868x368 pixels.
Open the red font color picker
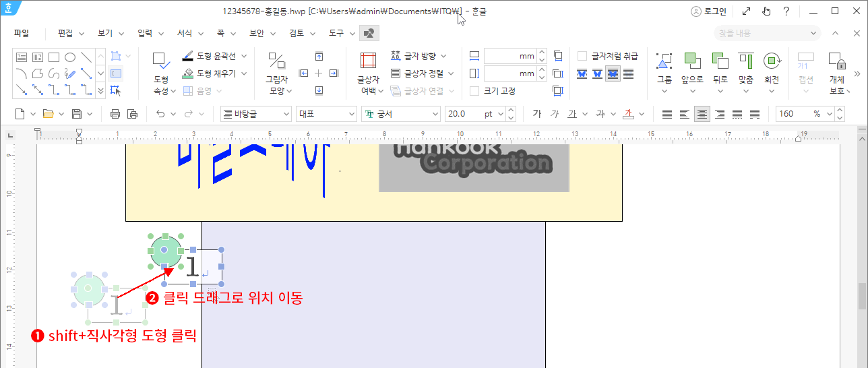click(629, 114)
